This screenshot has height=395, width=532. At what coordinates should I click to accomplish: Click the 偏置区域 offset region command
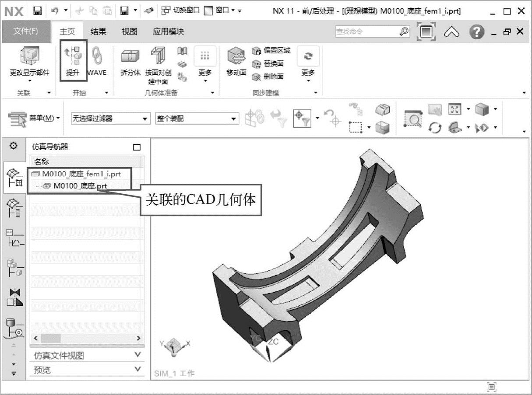pyautogui.click(x=271, y=51)
